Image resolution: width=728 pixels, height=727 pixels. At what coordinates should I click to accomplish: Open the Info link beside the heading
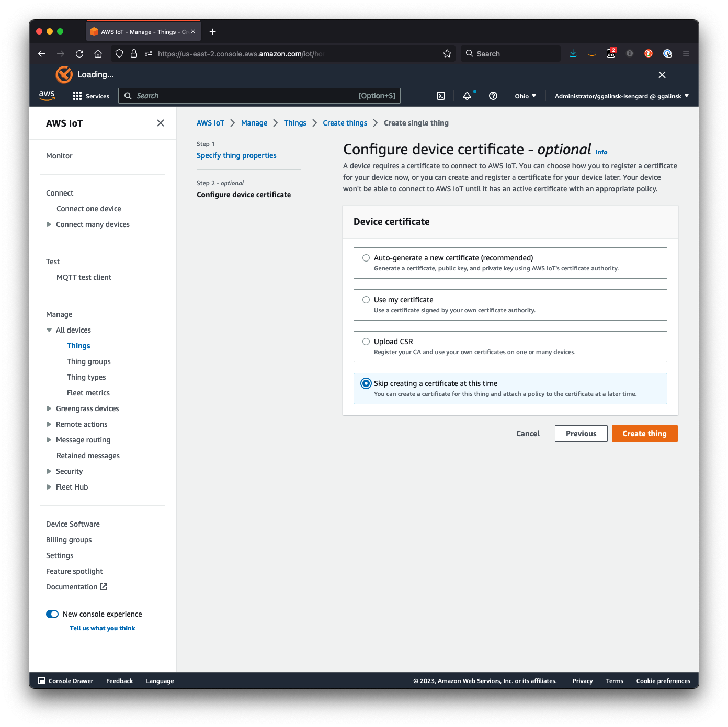tap(601, 152)
